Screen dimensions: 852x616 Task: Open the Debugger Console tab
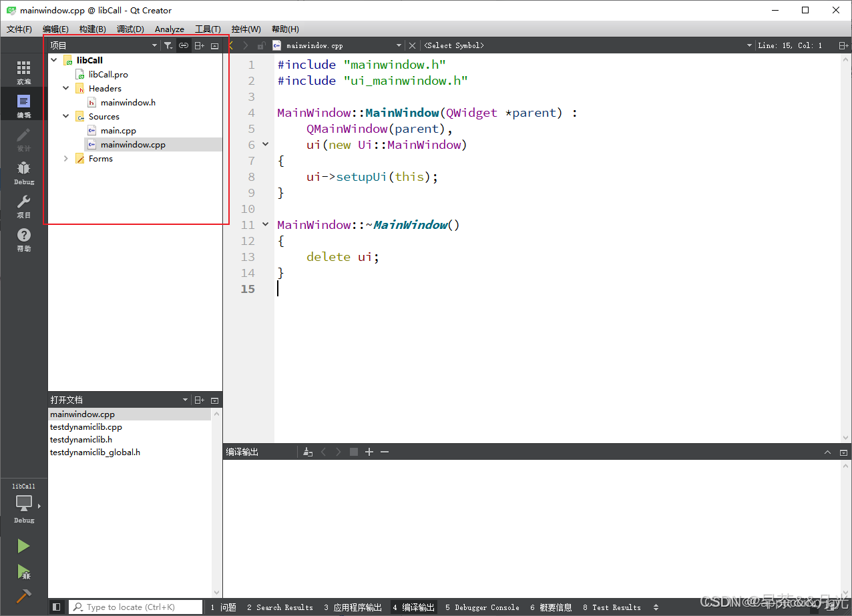click(x=482, y=607)
